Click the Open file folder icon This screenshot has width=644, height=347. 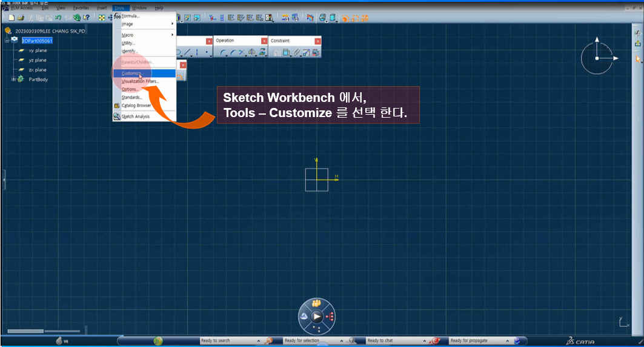coord(21,18)
